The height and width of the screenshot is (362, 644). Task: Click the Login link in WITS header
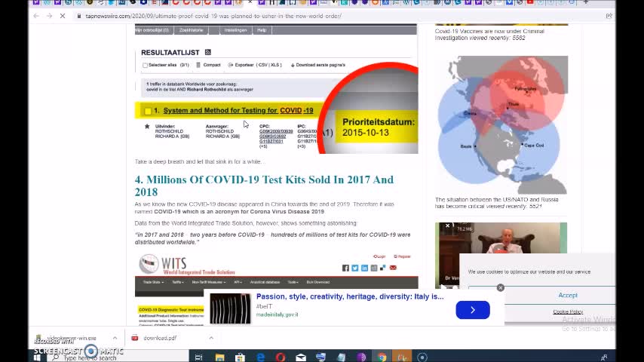point(379,256)
